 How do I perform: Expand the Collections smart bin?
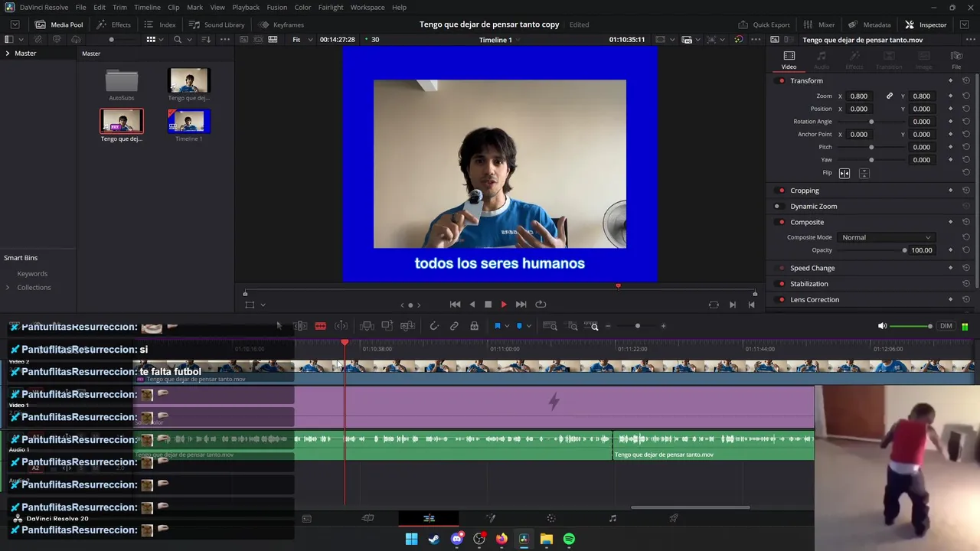(8, 287)
